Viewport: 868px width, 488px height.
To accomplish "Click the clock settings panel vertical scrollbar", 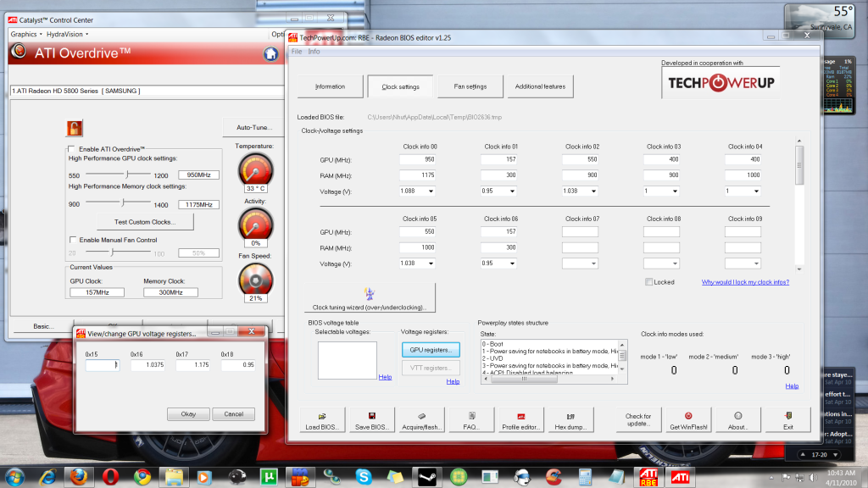I will [x=798, y=205].
